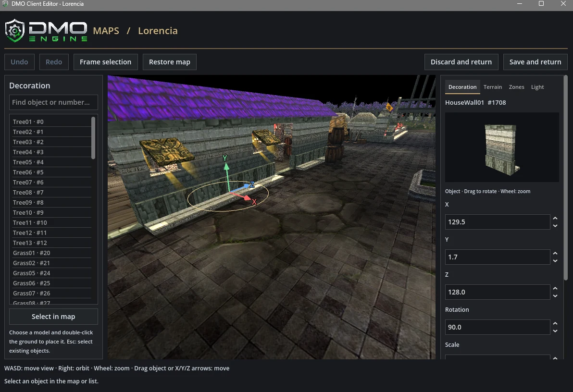Click the right properties panel scrollbar
Screen dimensions: 573x392
pyautogui.click(x=566, y=178)
